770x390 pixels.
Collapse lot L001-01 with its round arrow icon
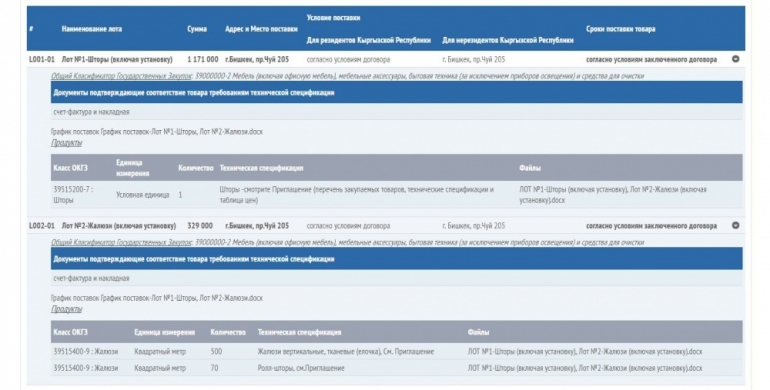tap(735, 59)
